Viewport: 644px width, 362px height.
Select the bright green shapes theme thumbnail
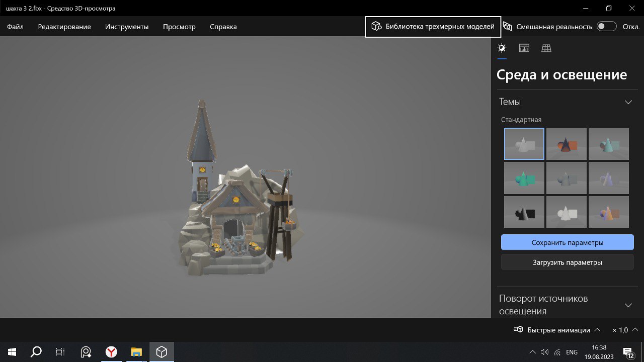pos(524,178)
